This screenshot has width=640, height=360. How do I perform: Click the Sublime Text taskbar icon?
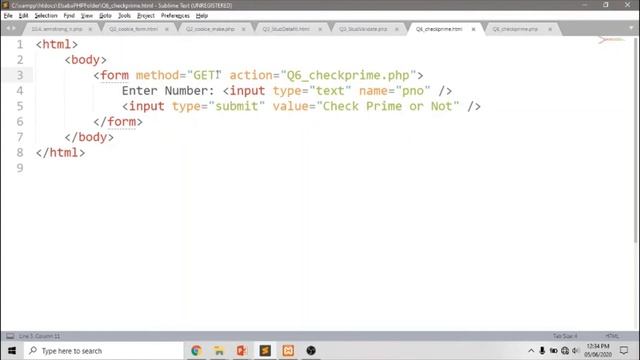[265, 351]
